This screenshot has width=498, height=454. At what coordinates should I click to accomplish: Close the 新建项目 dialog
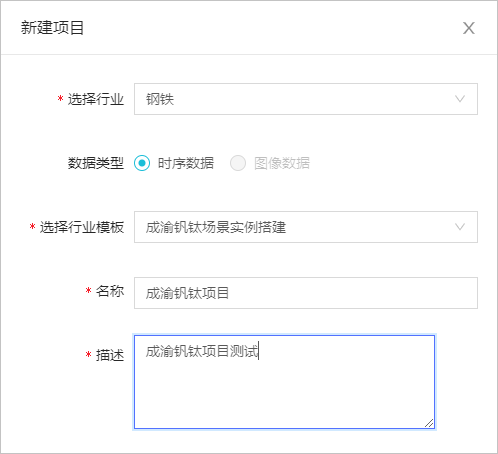click(x=469, y=28)
